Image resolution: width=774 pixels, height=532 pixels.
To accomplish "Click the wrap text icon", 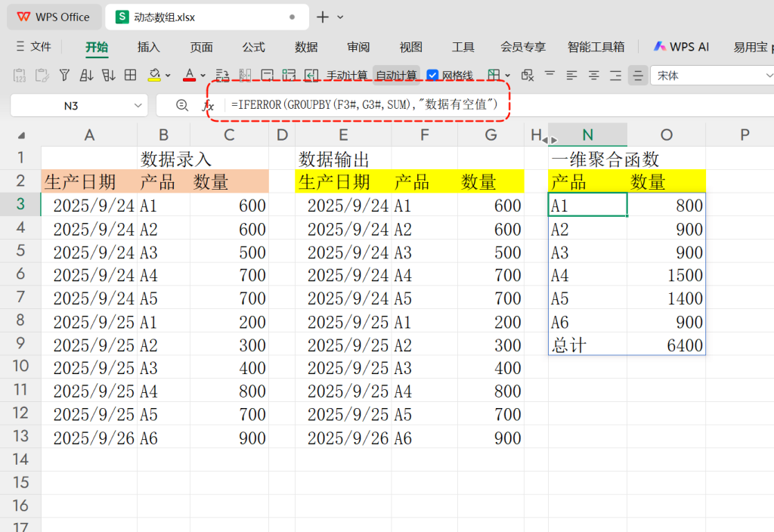I will click(223, 76).
